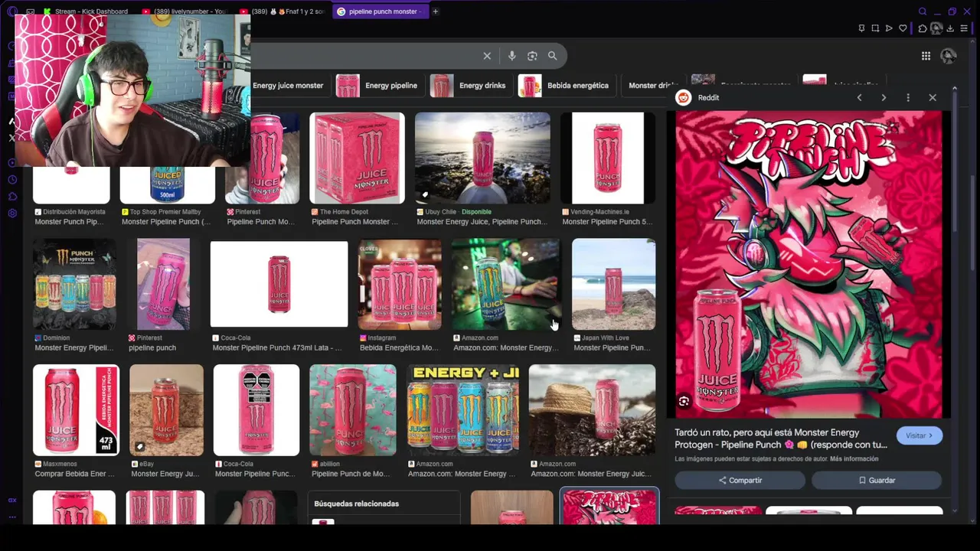Viewport: 980px width, 551px height.
Task: Open the Google apps grid
Action: click(x=926, y=56)
